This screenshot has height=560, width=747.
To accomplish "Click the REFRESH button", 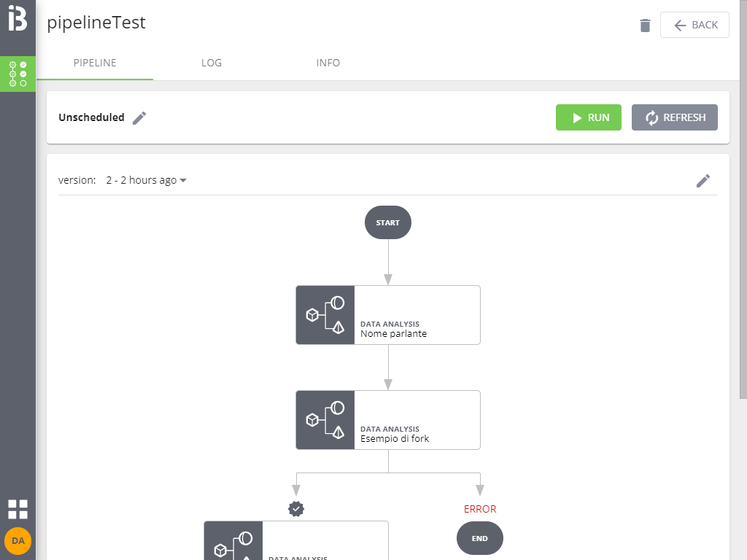I will [x=674, y=117].
